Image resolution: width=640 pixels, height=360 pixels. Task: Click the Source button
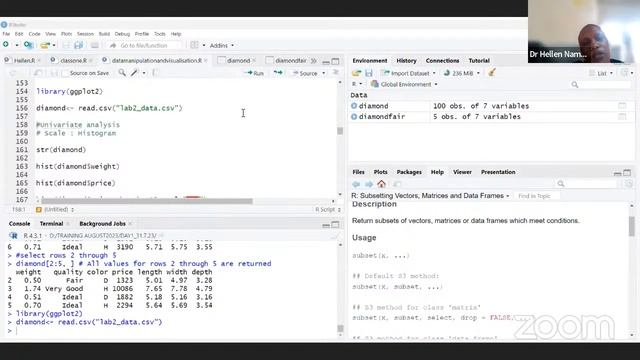click(x=305, y=73)
